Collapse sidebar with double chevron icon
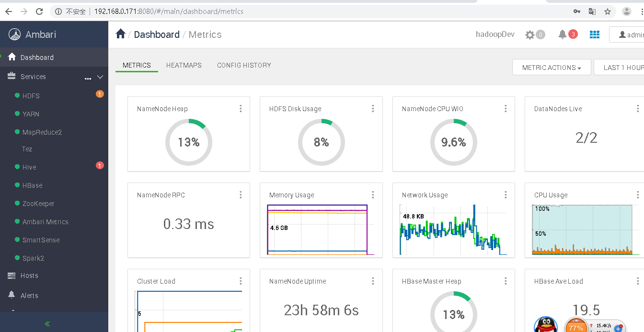644x332 pixels. coord(47,324)
